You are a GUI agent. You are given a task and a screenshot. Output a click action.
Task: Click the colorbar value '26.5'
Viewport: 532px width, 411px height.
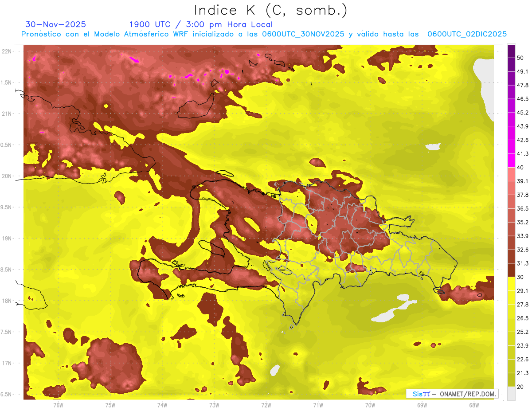(x=522, y=318)
